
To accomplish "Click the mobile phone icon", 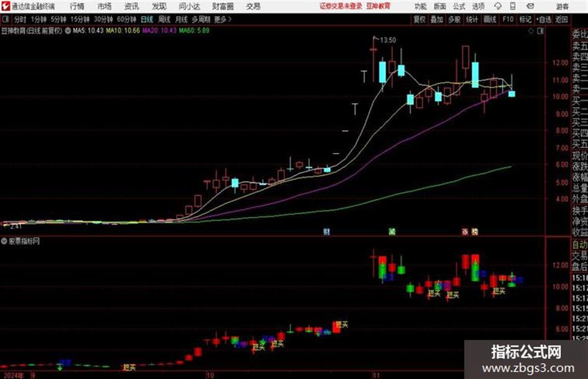I will [513, 6].
